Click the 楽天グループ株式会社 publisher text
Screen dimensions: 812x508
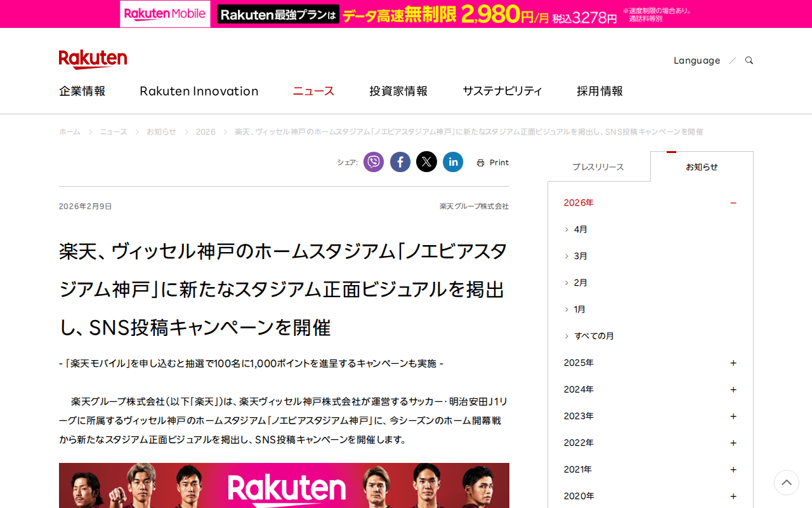click(x=474, y=206)
